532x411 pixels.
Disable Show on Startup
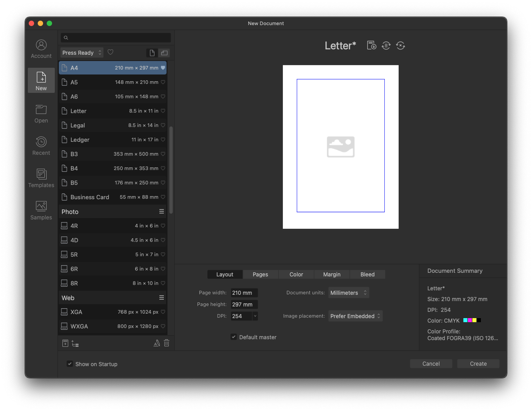click(x=70, y=364)
